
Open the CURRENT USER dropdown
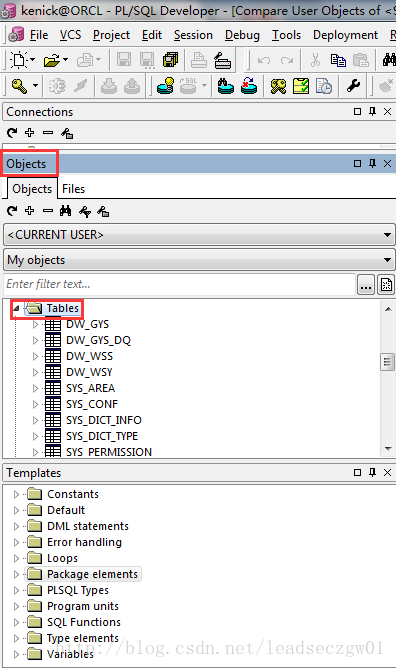click(199, 235)
